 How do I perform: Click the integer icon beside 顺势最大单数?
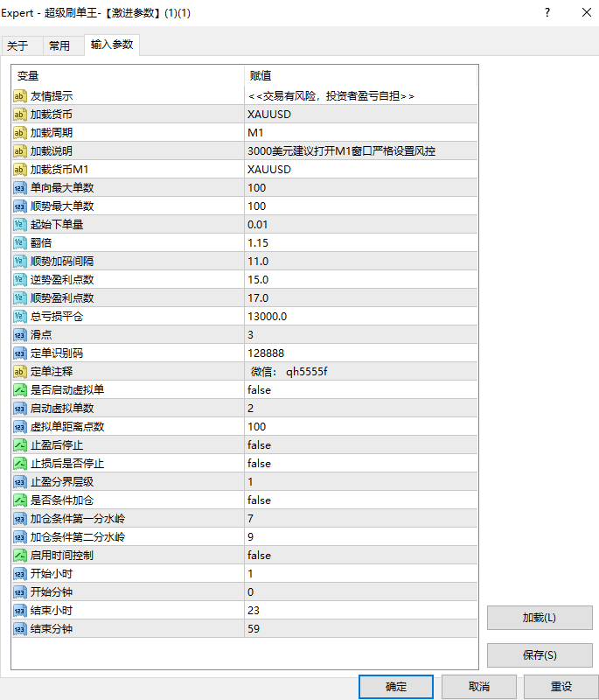point(19,206)
